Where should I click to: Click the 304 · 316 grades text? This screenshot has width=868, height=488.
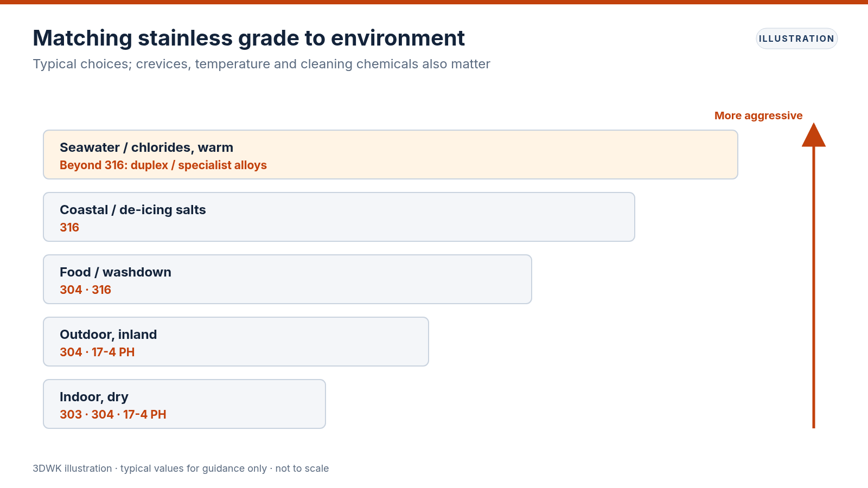click(85, 290)
